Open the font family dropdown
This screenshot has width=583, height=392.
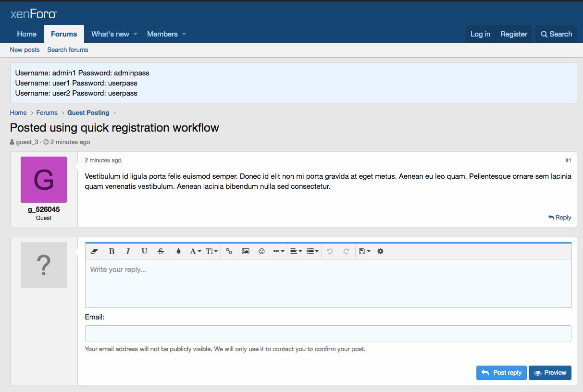click(195, 251)
